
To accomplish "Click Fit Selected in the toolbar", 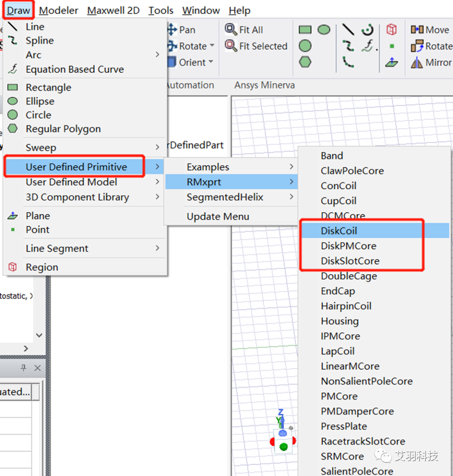I will point(256,46).
